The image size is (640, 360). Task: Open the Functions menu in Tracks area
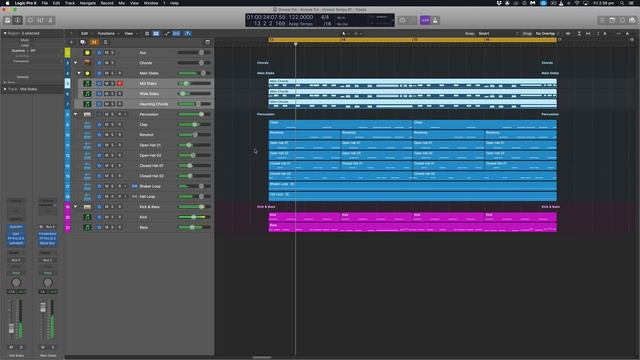[107, 33]
